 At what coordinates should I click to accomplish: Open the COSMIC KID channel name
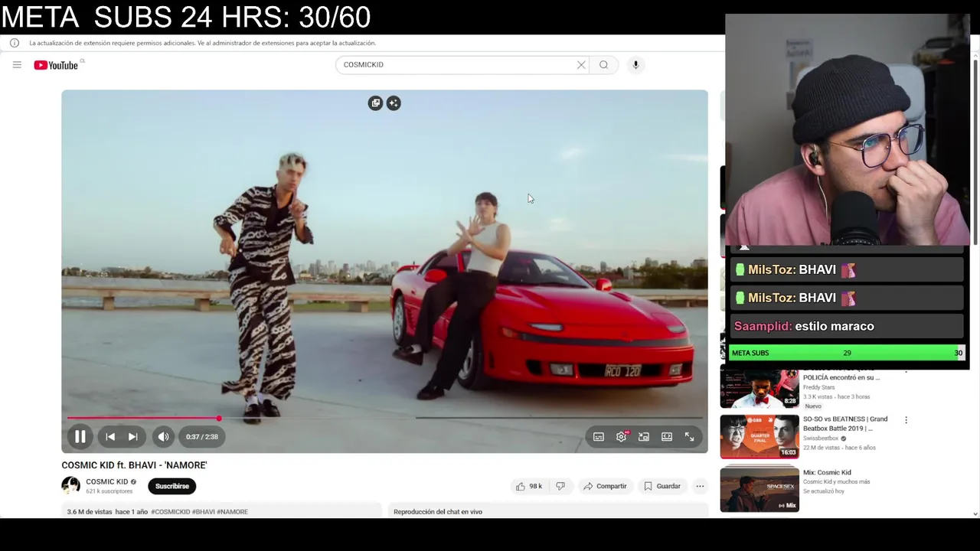coord(106,482)
